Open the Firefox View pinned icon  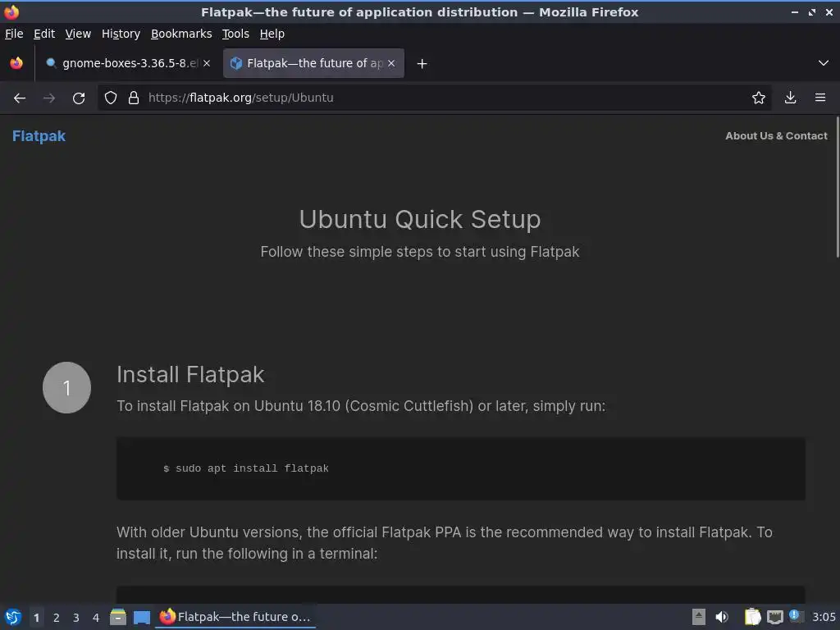pyautogui.click(x=16, y=63)
